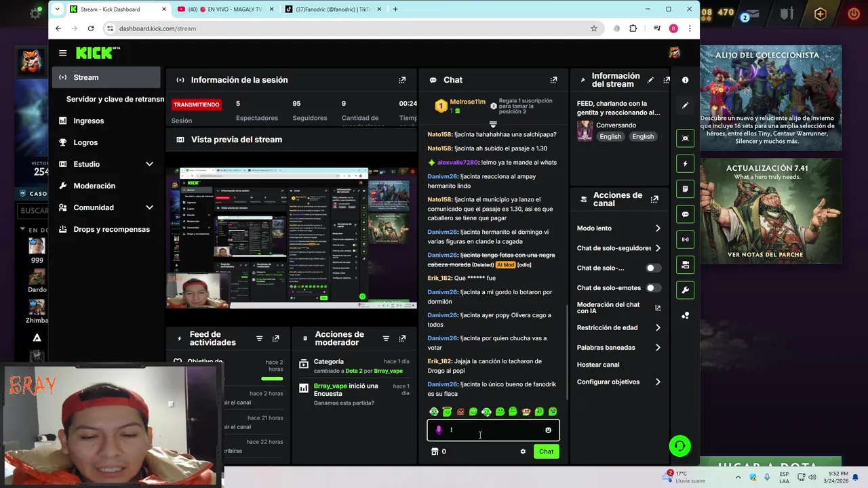Open Chat de solo-seguidores options arrow

pyautogui.click(x=658, y=248)
